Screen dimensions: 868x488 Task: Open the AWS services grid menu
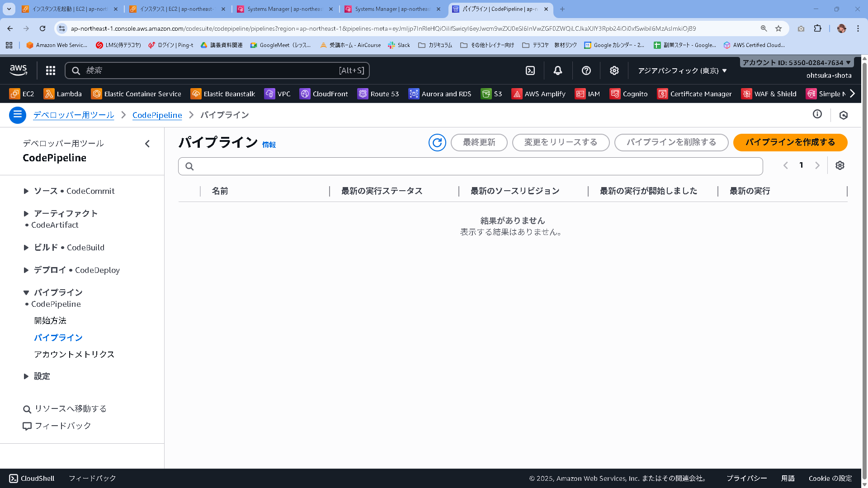point(50,70)
